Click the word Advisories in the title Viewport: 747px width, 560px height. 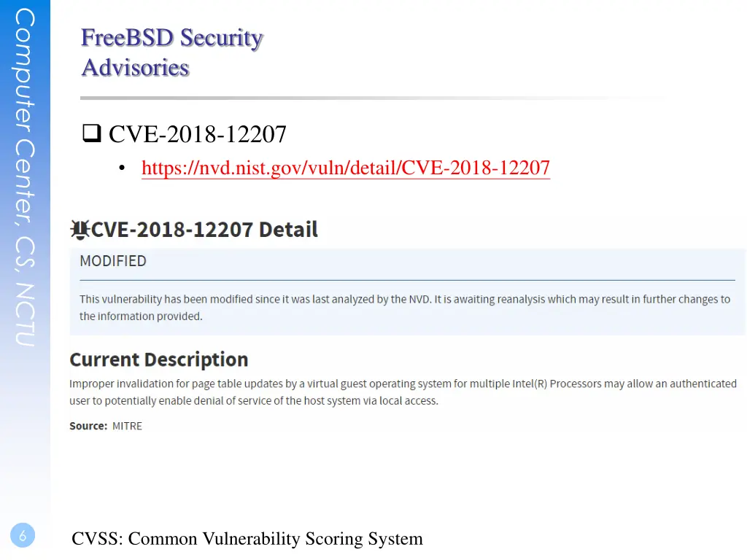tap(135, 68)
